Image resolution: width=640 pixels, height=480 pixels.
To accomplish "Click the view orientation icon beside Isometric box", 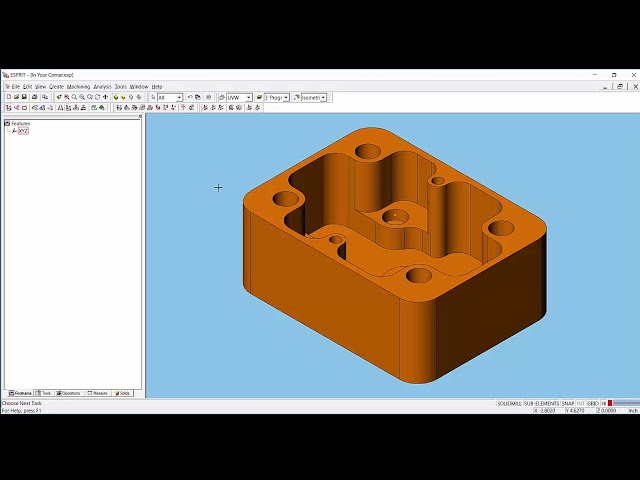I will (296, 97).
